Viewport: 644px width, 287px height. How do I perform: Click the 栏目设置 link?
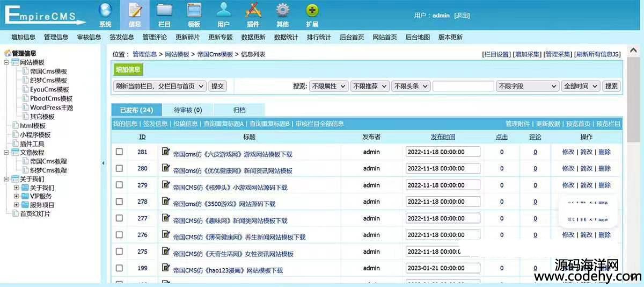496,54
